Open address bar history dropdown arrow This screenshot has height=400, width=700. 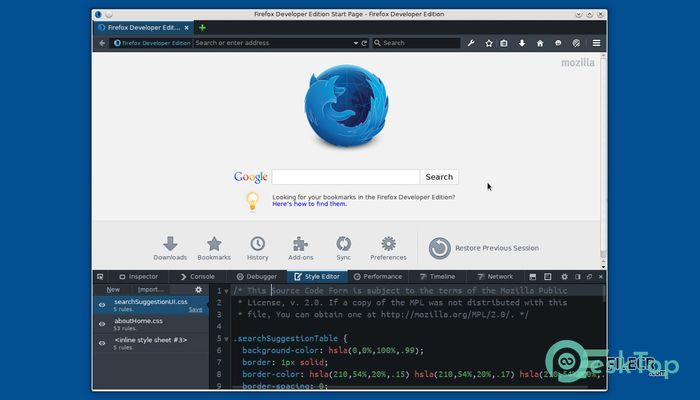click(356, 43)
